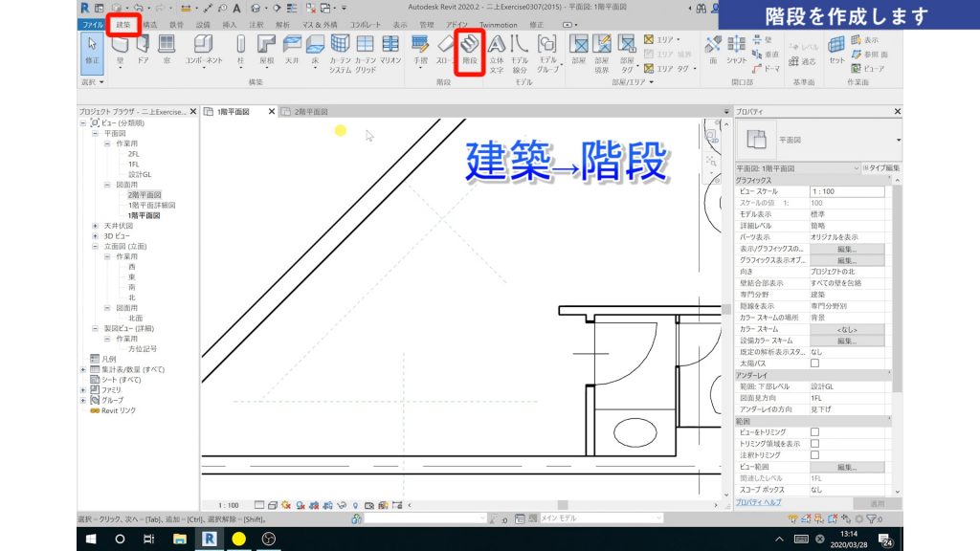Select the Door (ドア) tool

pos(145,45)
